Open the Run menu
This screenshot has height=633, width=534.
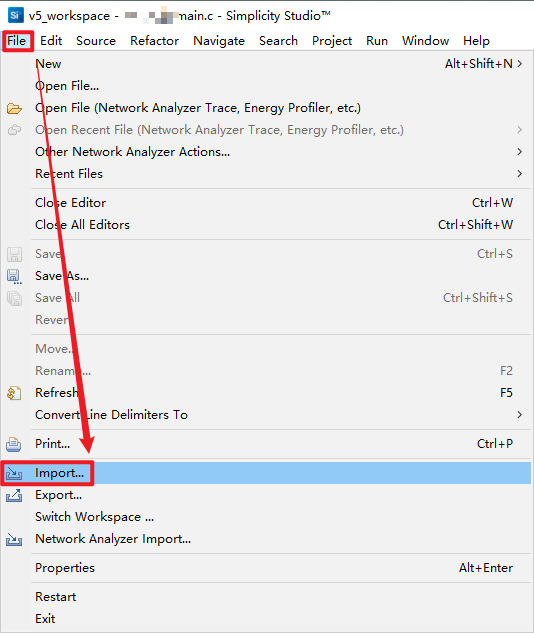click(377, 41)
